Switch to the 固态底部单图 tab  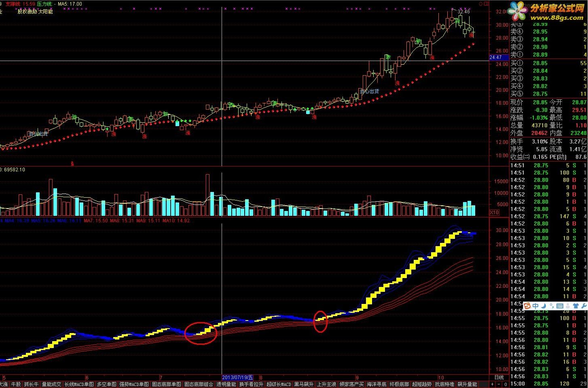click(167, 384)
